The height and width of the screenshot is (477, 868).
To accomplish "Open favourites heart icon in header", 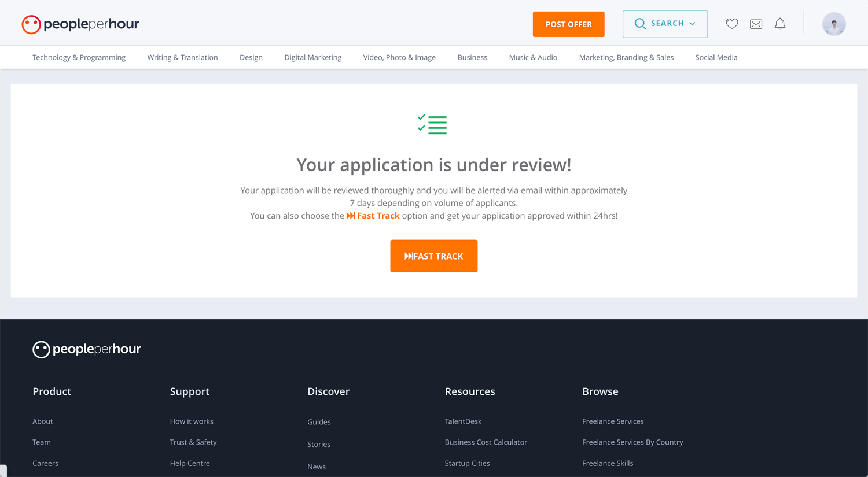I will pyautogui.click(x=732, y=24).
